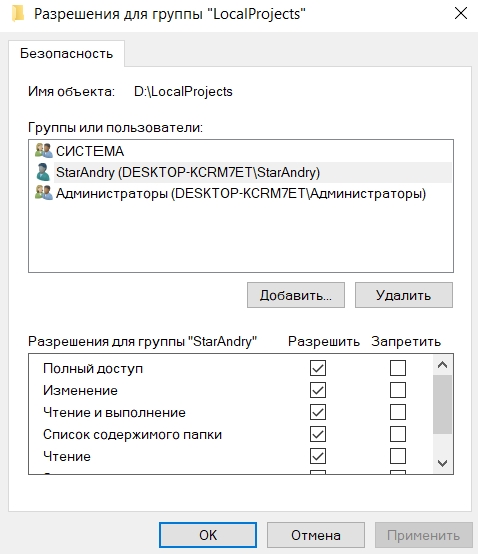Check Deny for Чтение permission
Image resolution: width=478 pixels, height=554 pixels.
click(x=398, y=456)
